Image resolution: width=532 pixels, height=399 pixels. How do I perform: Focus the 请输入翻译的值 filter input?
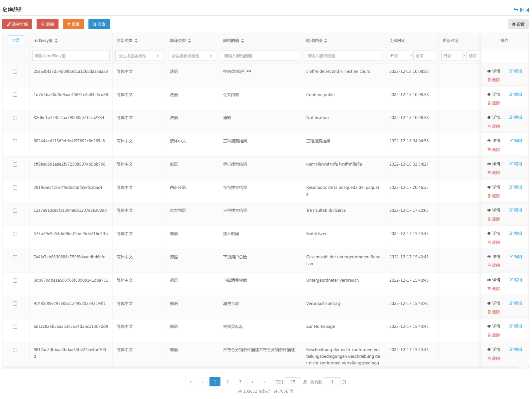click(x=343, y=56)
